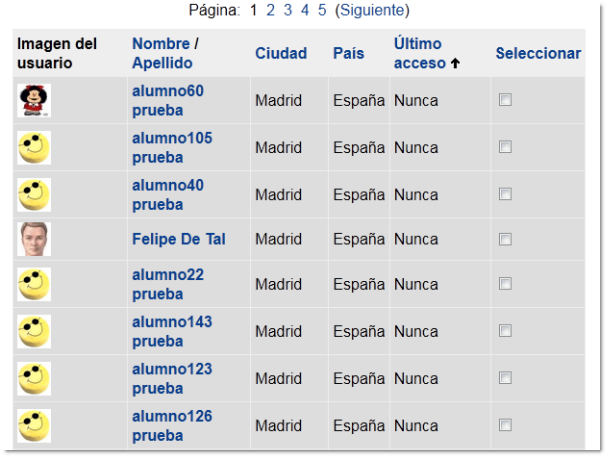Sort by Apellido column header
606x456 pixels.
pos(162,63)
